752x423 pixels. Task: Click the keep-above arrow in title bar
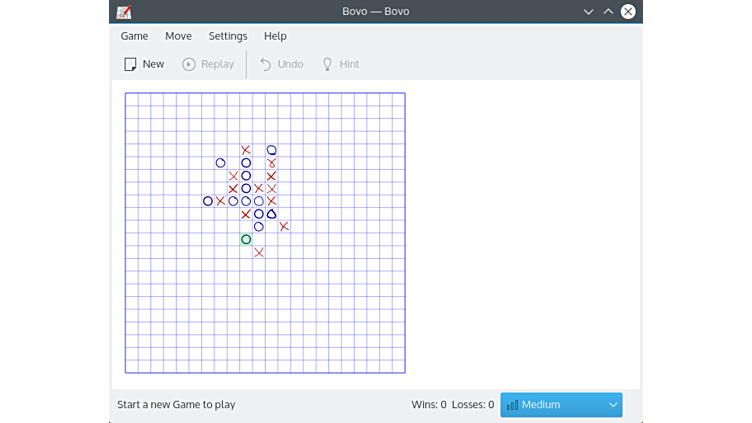[608, 12]
